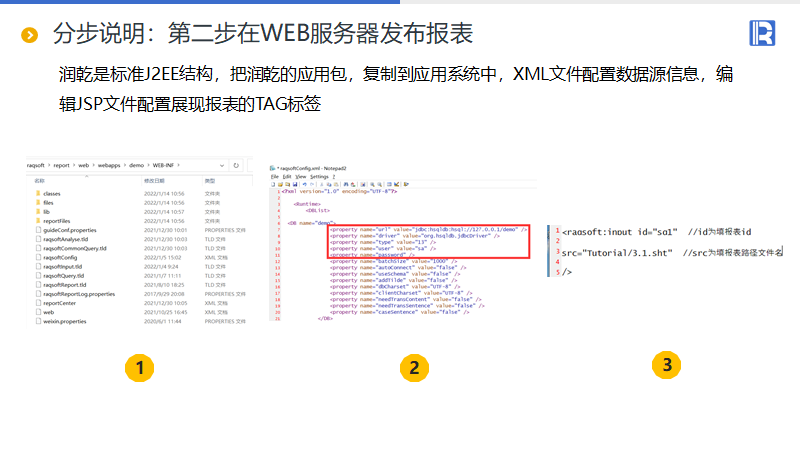Click the batchSize property line in editor
The height and width of the screenshot is (450, 800).
[x=393, y=261]
